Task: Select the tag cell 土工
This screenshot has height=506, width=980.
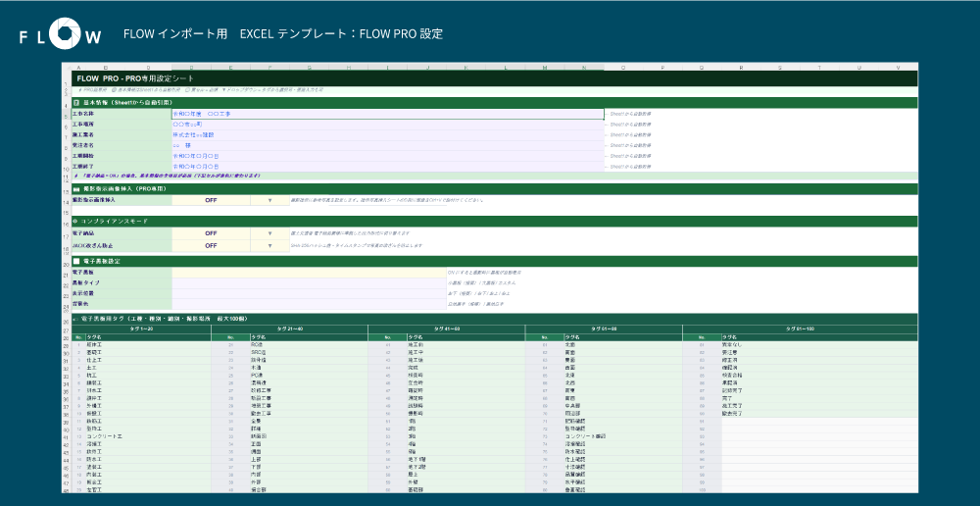Action: pos(148,368)
